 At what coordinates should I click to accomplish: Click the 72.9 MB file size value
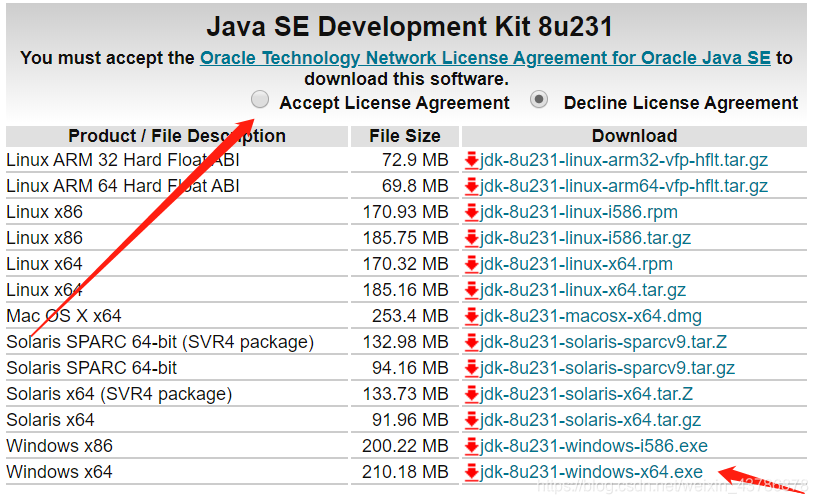click(415, 160)
